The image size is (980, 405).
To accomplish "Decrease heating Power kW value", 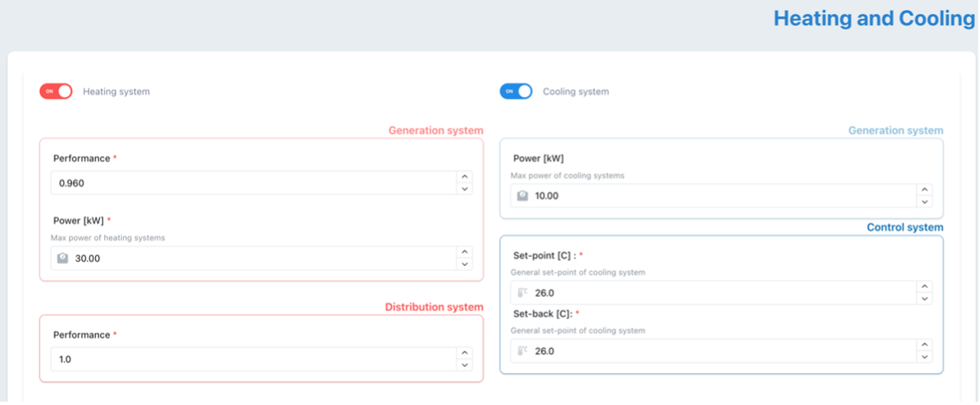I will 464,264.
